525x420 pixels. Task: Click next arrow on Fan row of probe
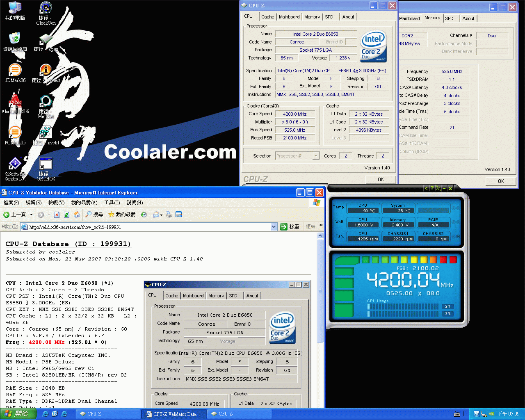(458, 236)
